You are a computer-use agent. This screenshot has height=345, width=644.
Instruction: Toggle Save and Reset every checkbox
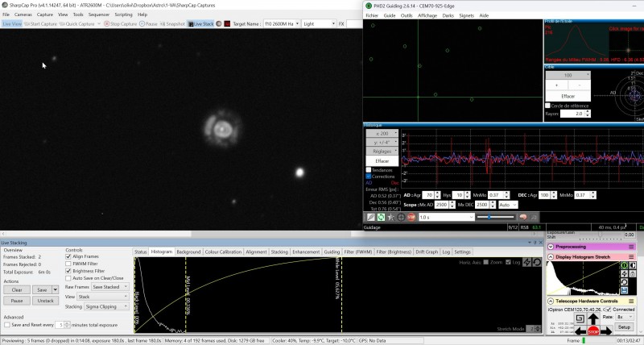point(7,325)
